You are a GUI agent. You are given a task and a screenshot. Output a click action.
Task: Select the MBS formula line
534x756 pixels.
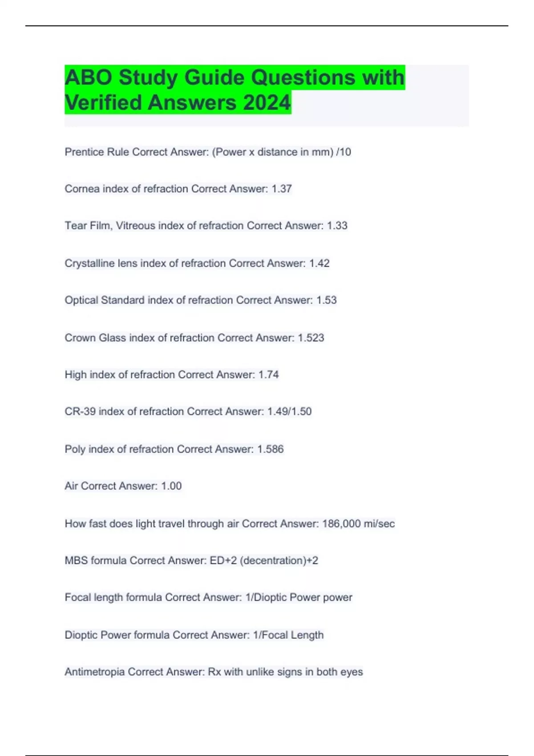coord(191,561)
